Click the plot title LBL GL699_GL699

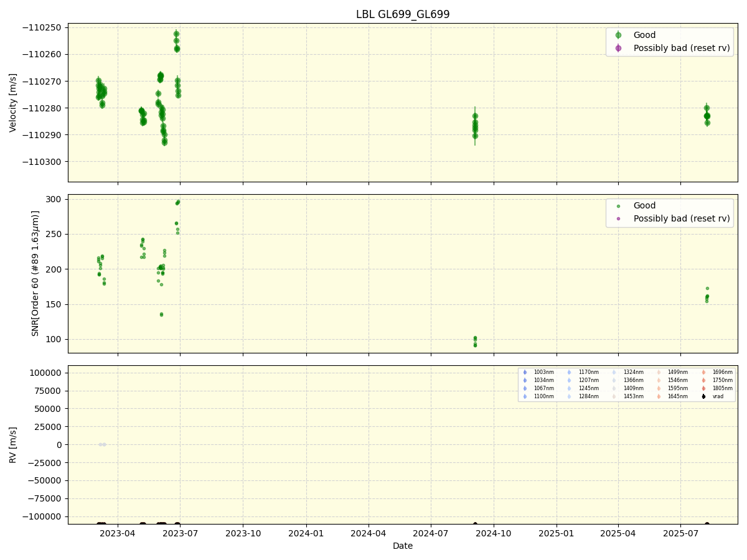coord(403,14)
